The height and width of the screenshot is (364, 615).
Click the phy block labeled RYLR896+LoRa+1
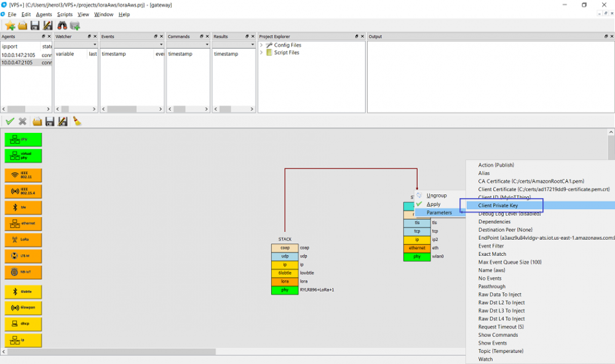point(285,290)
